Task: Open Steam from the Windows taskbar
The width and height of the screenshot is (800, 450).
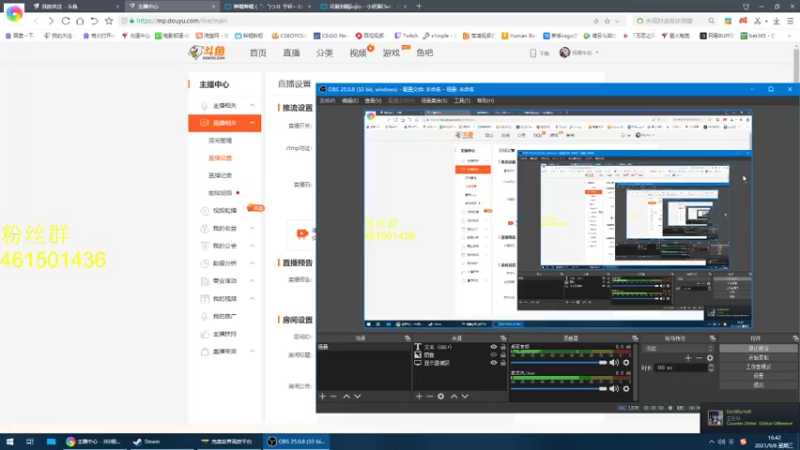Action: [146, 442]
